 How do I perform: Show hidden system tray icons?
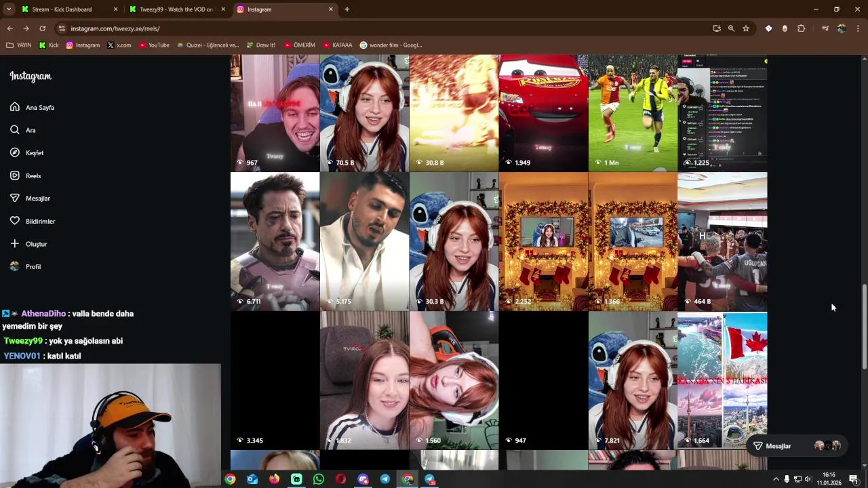click(776, 479)
